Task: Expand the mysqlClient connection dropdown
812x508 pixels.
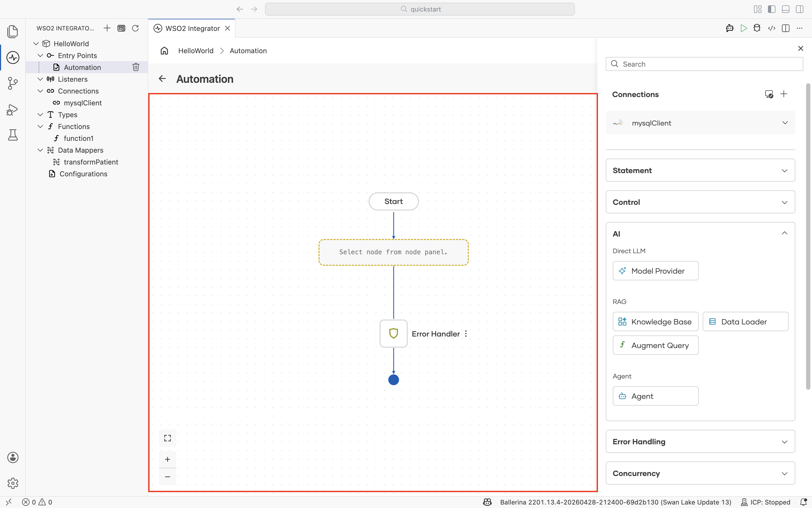Action: (x=785, y=123)
